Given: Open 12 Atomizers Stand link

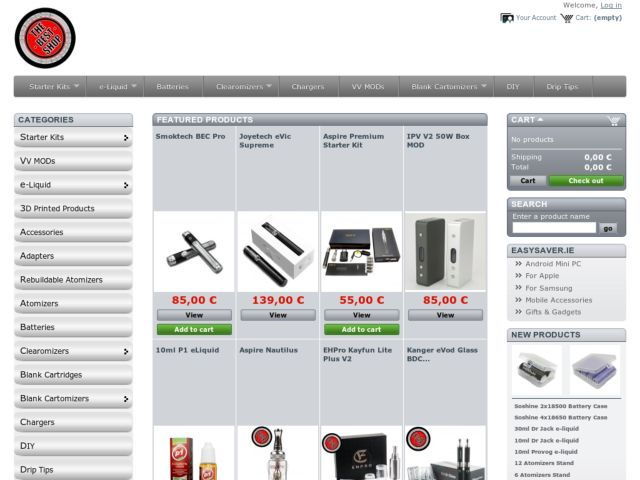Looking at the screenshot, I should [x=544, y=463].
